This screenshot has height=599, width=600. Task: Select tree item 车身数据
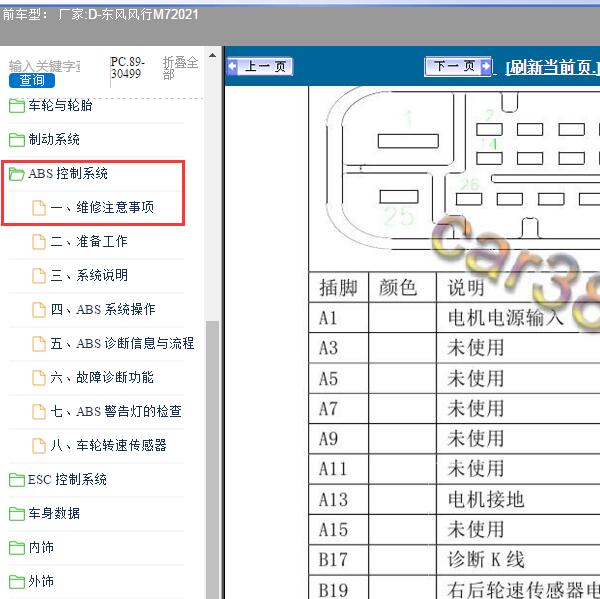pos(54,514)
